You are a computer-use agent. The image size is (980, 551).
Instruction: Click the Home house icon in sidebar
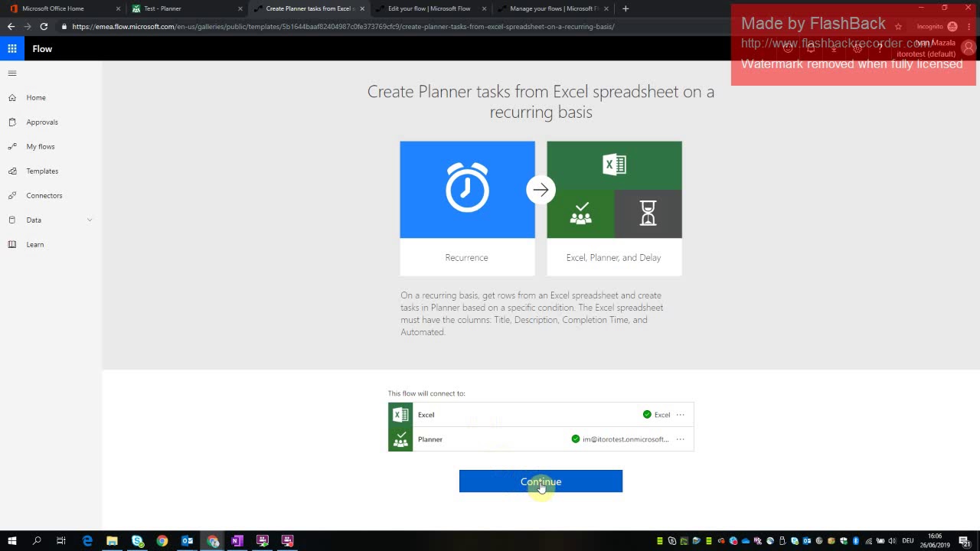[x=12, y=98]
